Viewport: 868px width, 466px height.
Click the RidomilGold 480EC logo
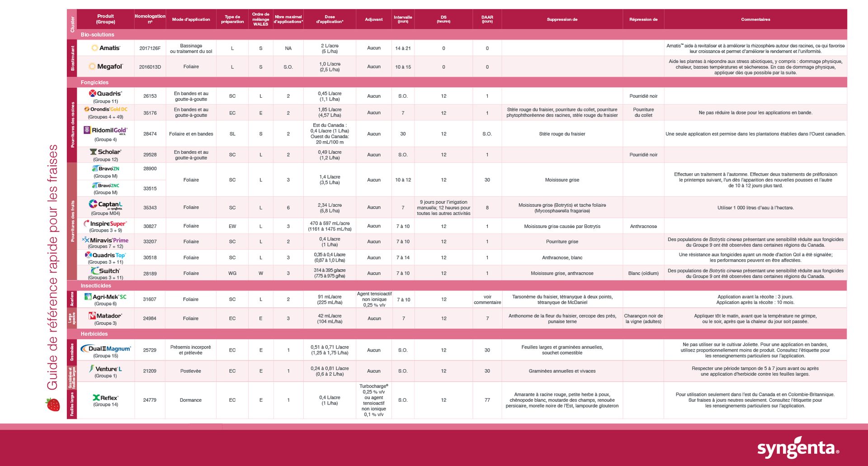pyautogui.click(x=104, y=130)
